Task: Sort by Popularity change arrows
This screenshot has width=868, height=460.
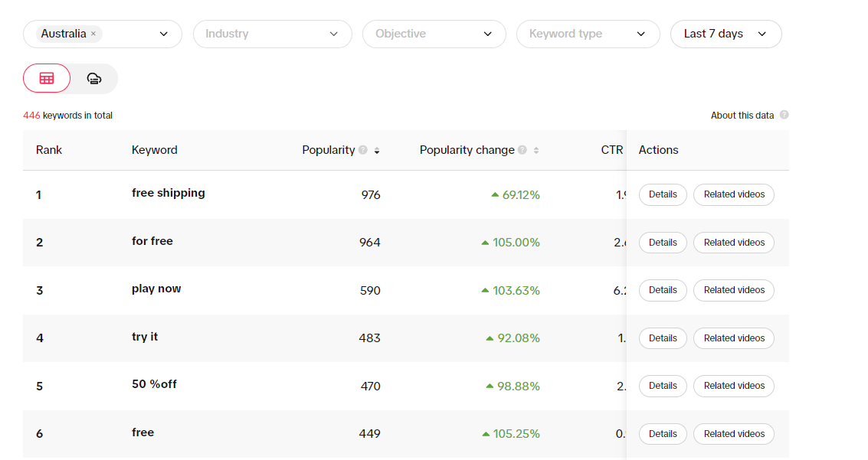Action: click(536, 151)
